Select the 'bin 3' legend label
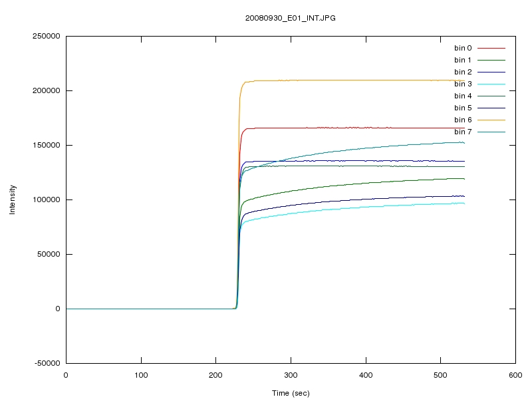The width and height of the screenshot is (532, 399). tap(463, 84)
